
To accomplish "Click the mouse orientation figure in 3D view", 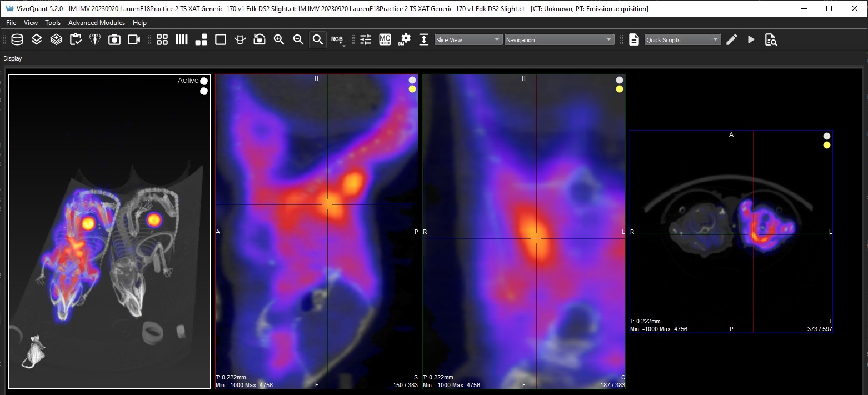I will click(35, 351).
